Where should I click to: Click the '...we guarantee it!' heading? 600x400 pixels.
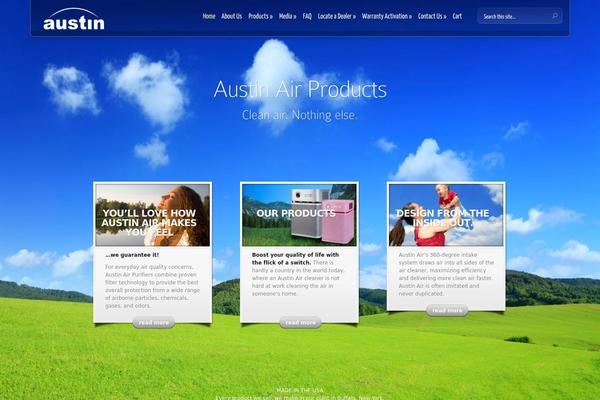(132, 255)
